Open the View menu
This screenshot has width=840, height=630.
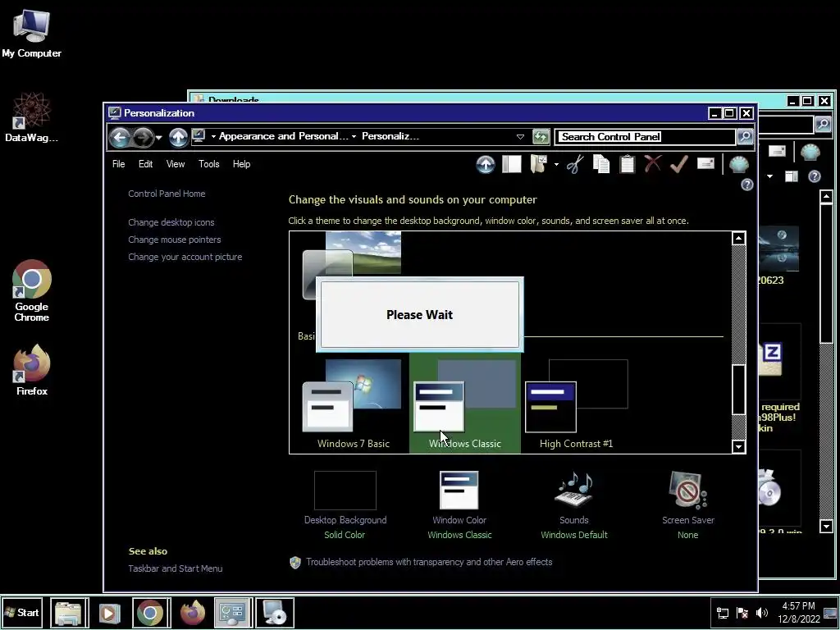click(x=176, y=164)
